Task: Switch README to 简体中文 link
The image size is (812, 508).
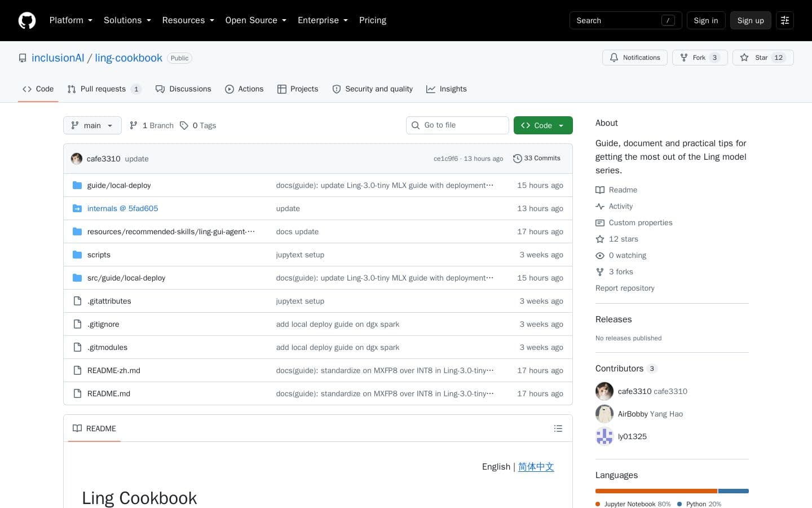Action: click(536, 467)
